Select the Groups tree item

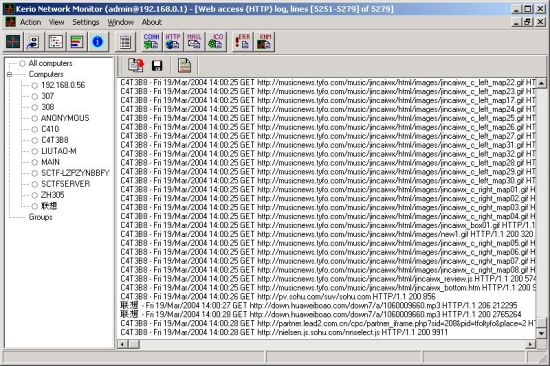(x=40, y=217)
